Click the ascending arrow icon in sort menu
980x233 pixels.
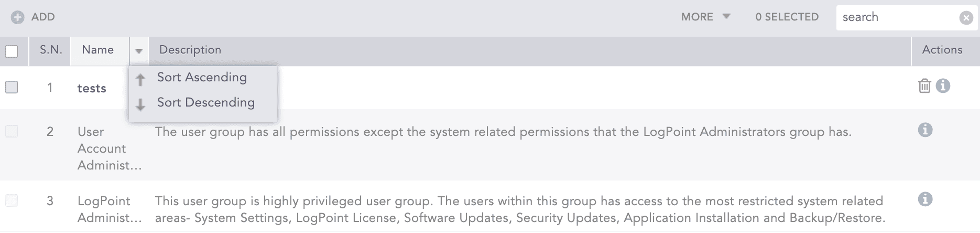(x=140, y=80)
